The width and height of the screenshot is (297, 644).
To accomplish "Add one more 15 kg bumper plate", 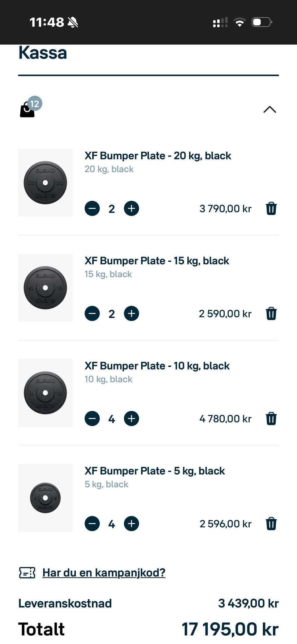I will click(x=131, y=313).
